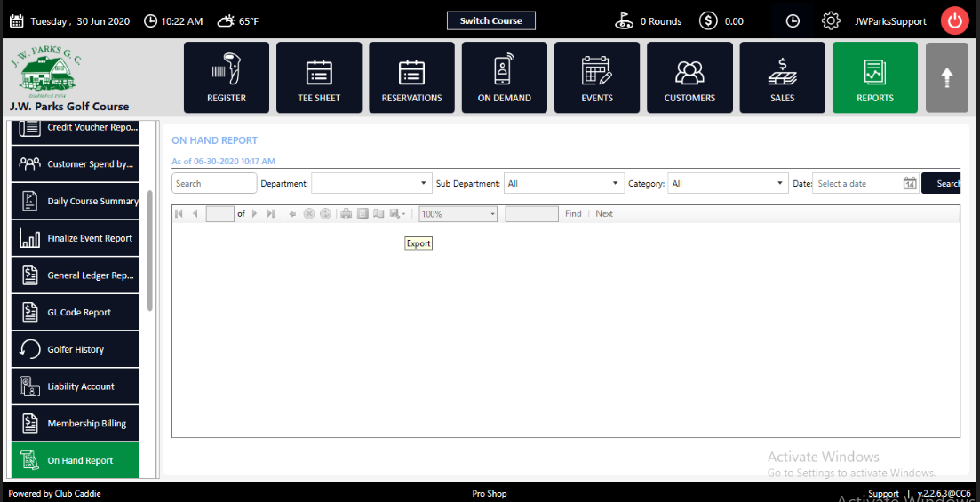Open the On Demand module
The image size is (980, 502).
[x=505, y=77]
